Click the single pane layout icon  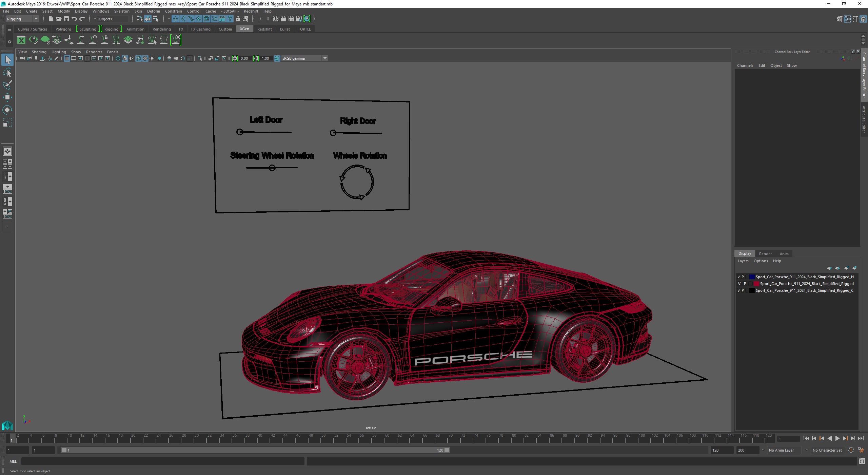7,151
